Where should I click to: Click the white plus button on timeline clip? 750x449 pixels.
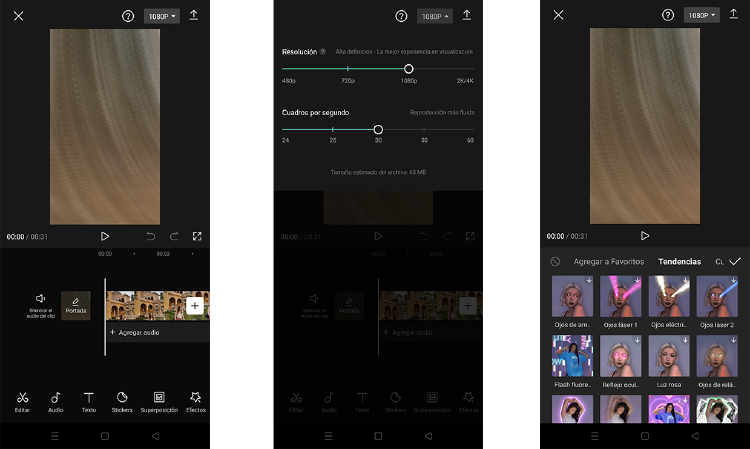(x=194, y=306)
